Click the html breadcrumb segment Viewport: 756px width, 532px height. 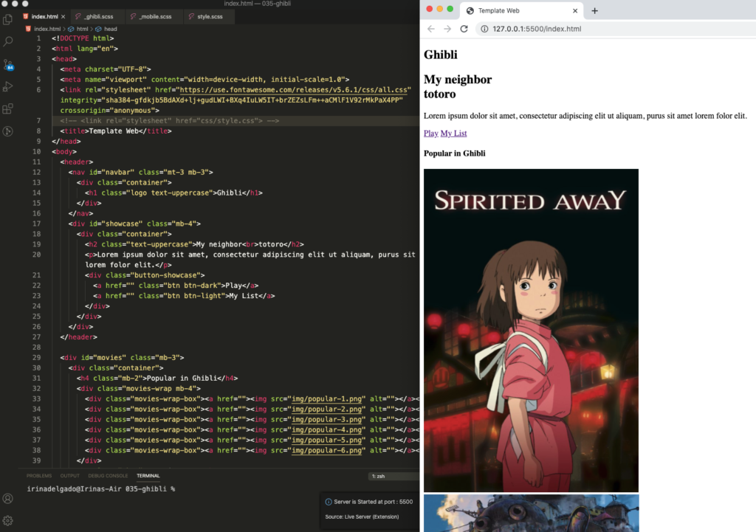83,29
